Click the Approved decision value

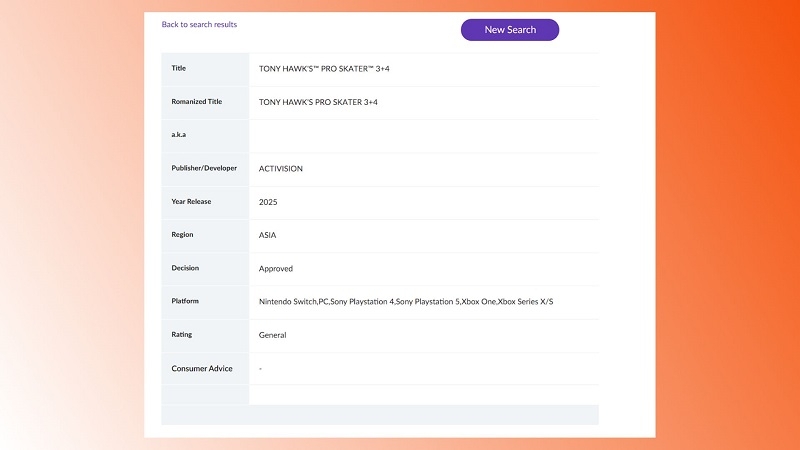(276, 269)
